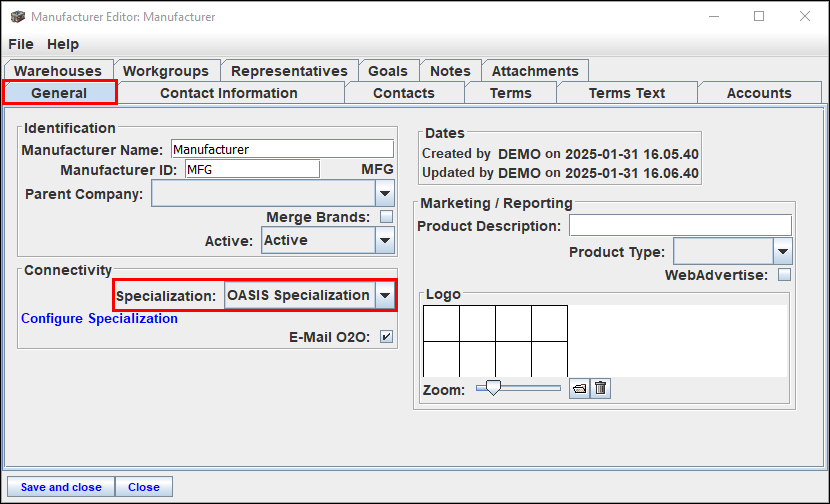
Task: Open the Configure Specialization link
Action: 99,319
